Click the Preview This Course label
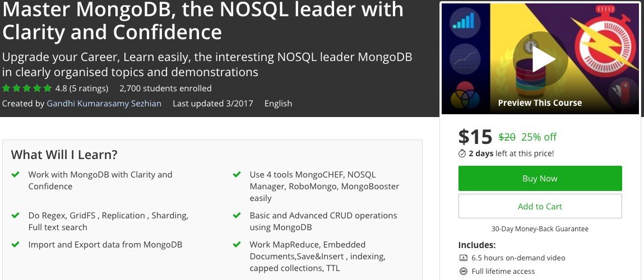The width and height of the screenshot is (644, 280). [540, 103]
